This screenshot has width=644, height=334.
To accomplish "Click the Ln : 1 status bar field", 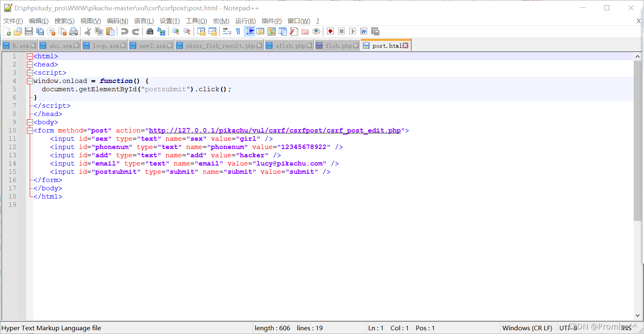I will [376, 328].
